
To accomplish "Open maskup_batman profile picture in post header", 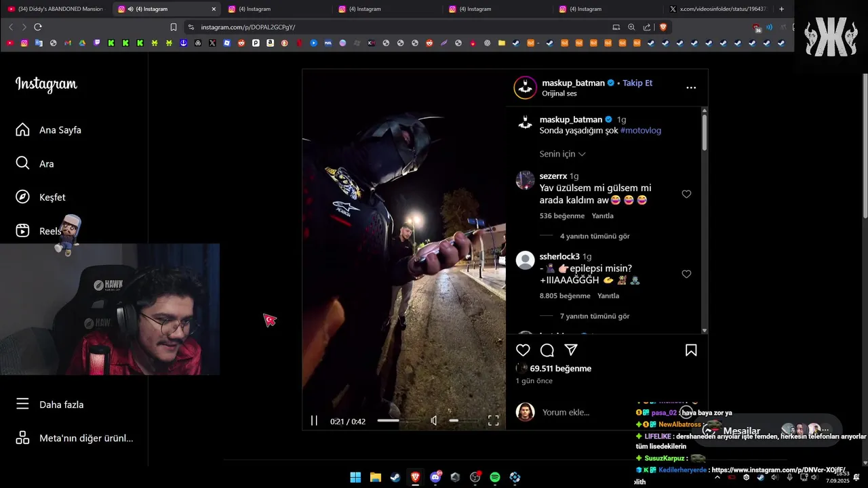I will pos(525,87).
